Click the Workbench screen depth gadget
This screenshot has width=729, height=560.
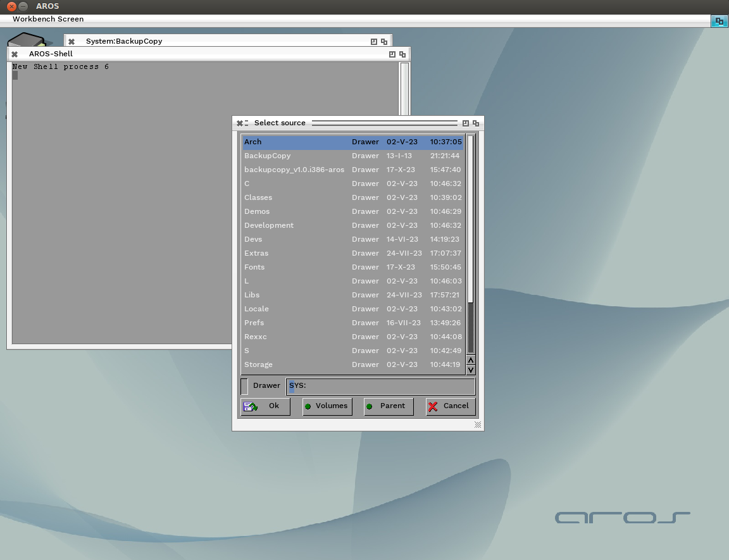click(x=720, y=21)
